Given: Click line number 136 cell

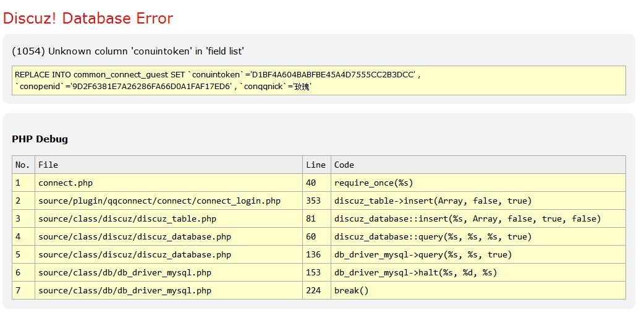Looking at the screenshot, I should click(316, 254).
